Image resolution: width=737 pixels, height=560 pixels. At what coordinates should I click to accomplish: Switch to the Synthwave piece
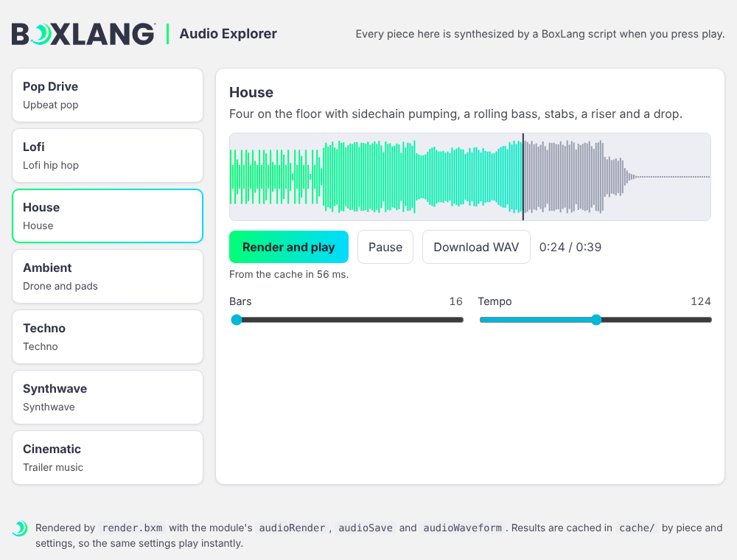[108, 397]
